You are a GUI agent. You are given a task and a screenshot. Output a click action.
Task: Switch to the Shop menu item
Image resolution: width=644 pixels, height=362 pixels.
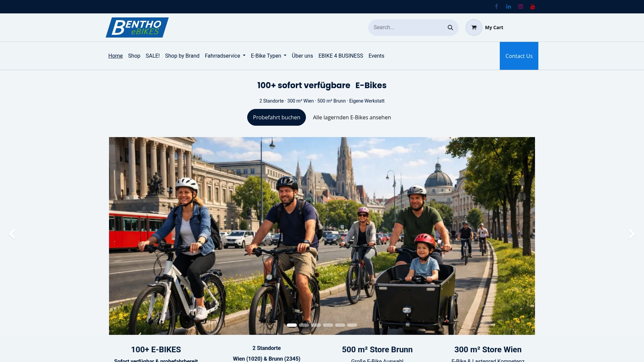click(134, 56)
